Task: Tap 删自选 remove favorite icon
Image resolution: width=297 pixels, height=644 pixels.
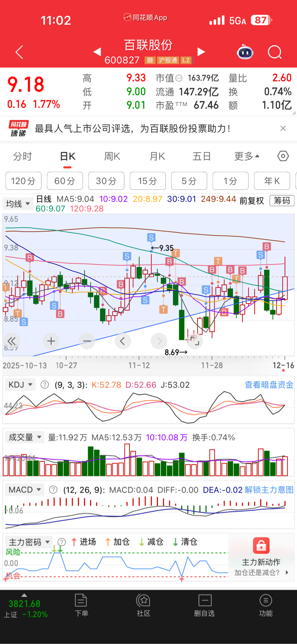Action: coord(205,605)
